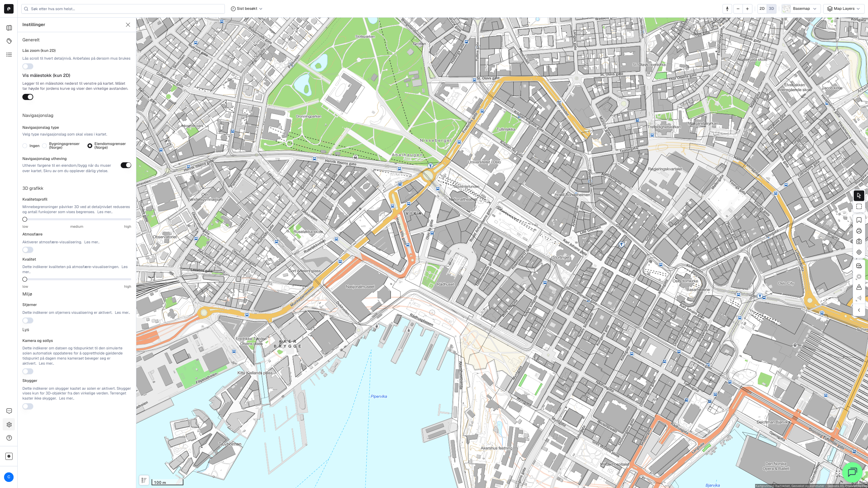The width and height of the screenshot is (868, 488).
Task: Open the Map Layers dropdown
Action: point(844,9)
